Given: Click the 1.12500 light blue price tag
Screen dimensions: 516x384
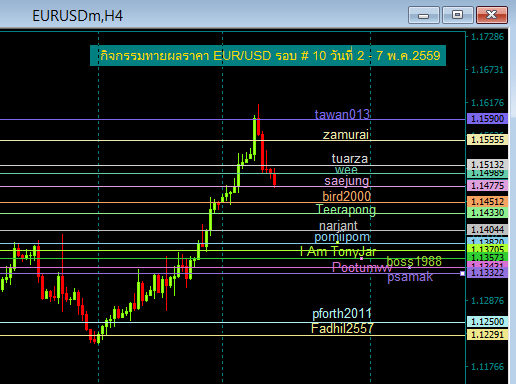Looking at the screenshot, I should click(x=487, y=322).
